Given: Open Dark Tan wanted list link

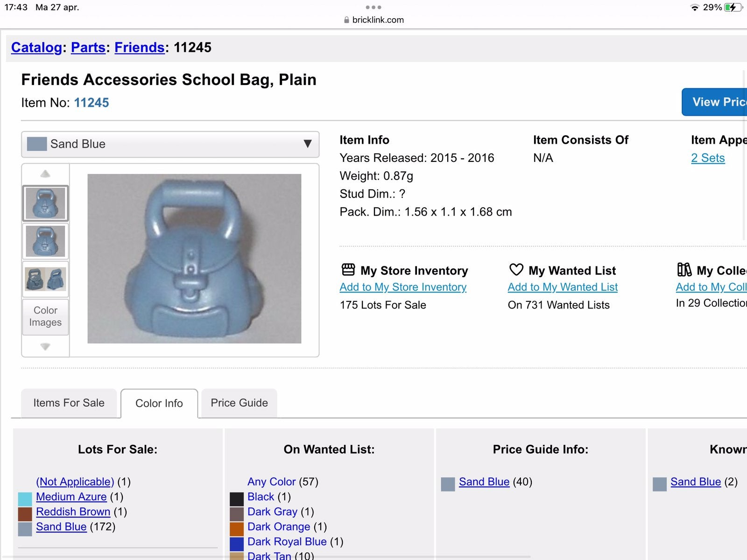Looking at the screenshot, I should click(269, 555).
